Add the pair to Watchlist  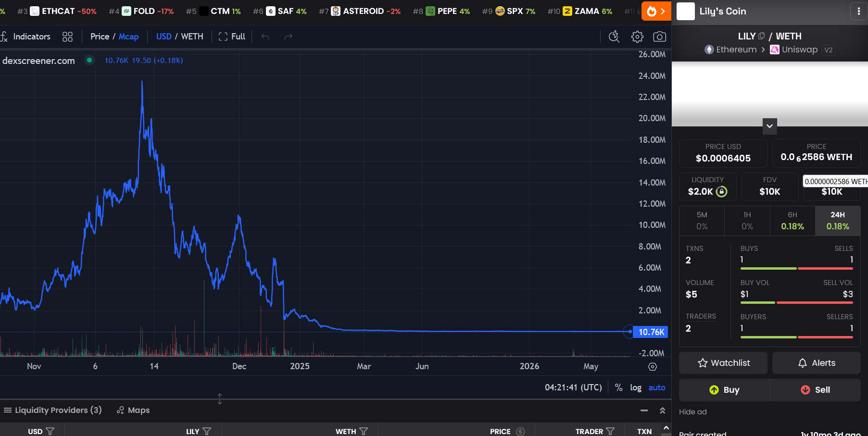(723, 363)
